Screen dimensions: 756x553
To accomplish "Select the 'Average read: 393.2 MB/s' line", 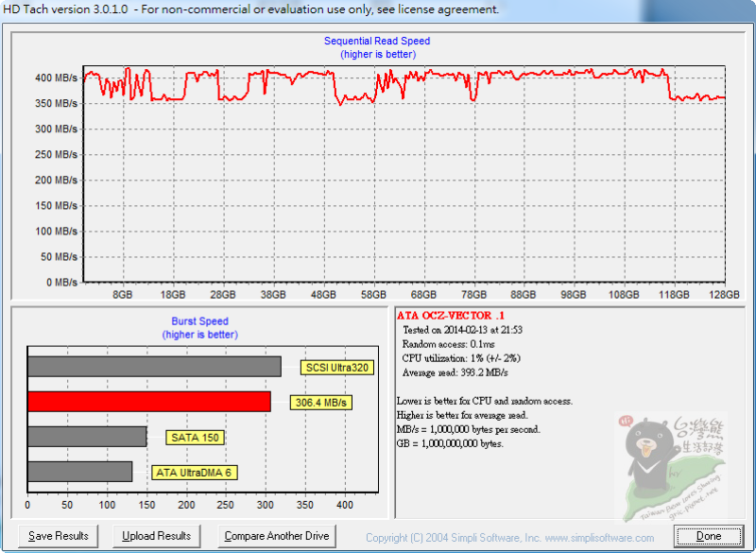I will [x=455, y=372].
